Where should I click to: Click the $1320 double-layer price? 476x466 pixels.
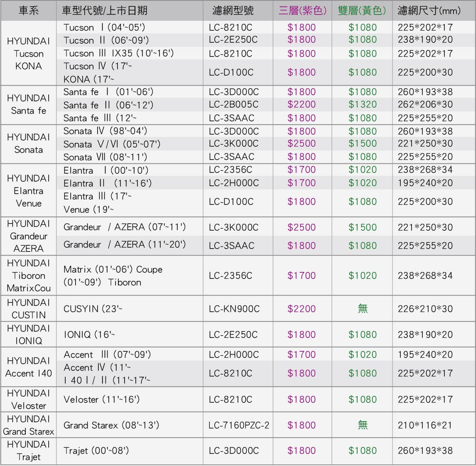363,104
